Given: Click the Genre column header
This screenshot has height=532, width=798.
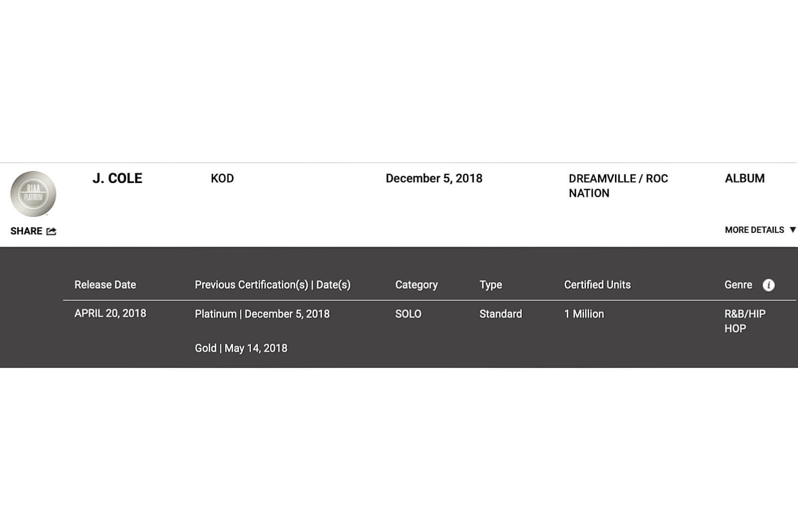Looking at the screenshot, I should coord(738,285).
